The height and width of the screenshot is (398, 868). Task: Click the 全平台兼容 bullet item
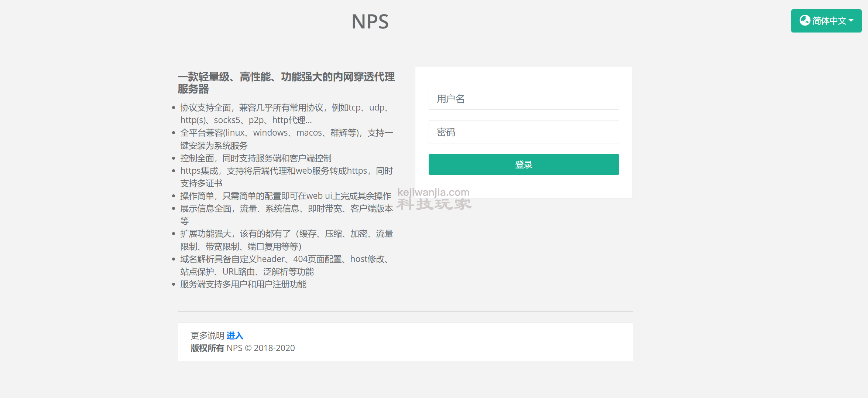(x=286, y=139)
